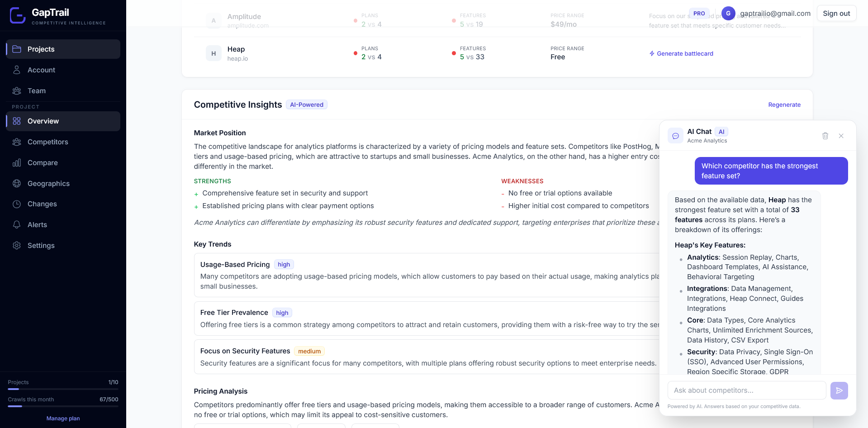Click the AI-Powered badge
Viewport: 868px width, 428px height.
click(x=307, y=105)
